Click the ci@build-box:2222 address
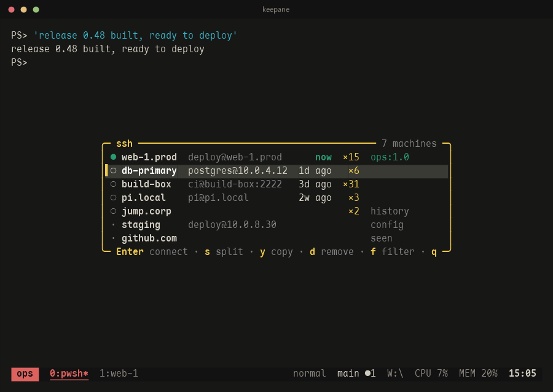Image resolution: width=553 pixels, height=392 pixels. coord(235,184)
